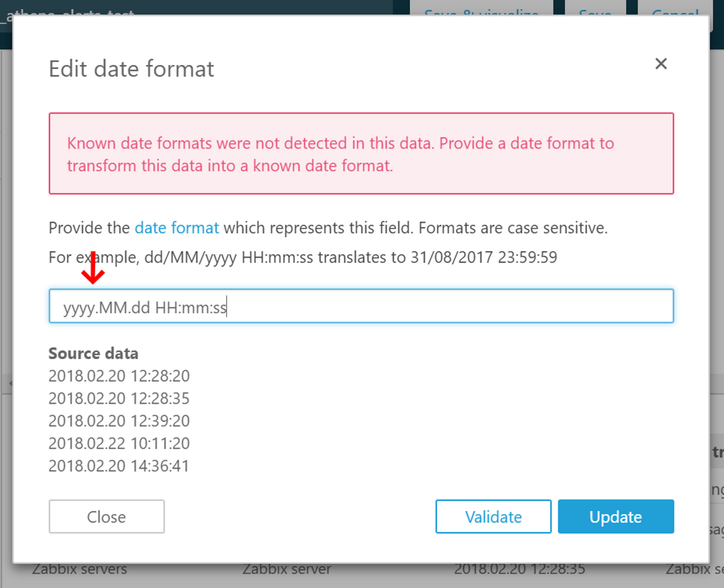
Task: Click into the date format text field
Action: pyautogui.click(x=361, y=306)
